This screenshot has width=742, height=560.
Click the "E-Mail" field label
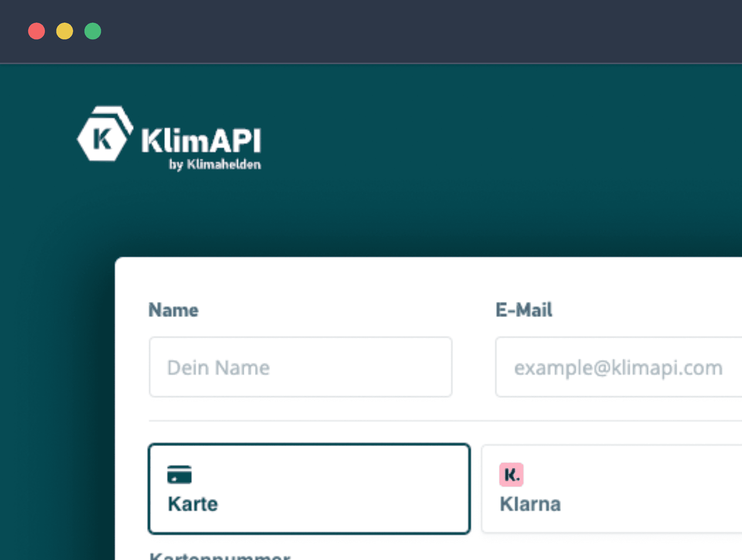(524, 310)
